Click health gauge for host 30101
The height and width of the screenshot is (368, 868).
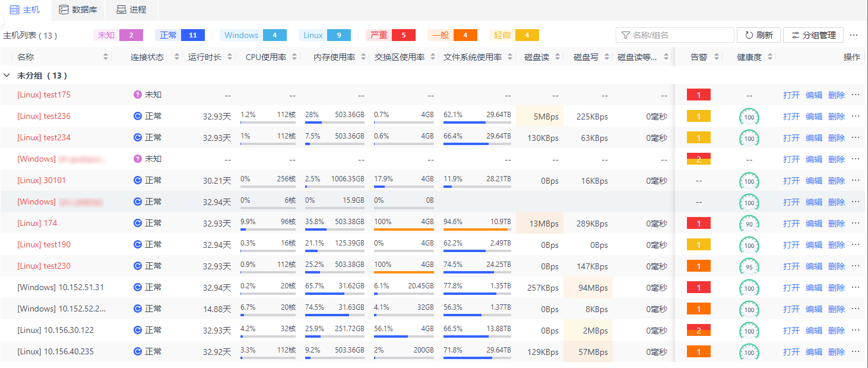pos(749,181)
